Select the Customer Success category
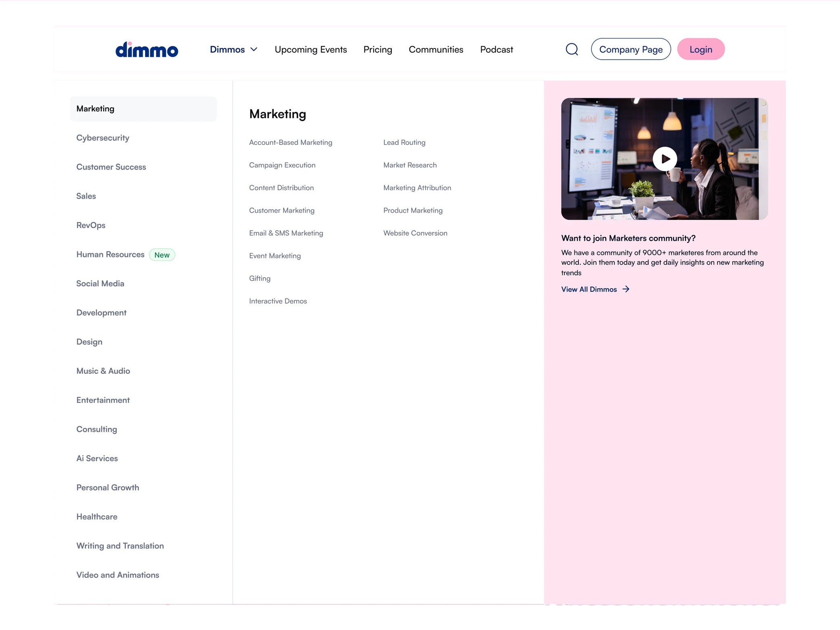The width and height of the screenshot is (840, 630). click(x=111, y=167)
